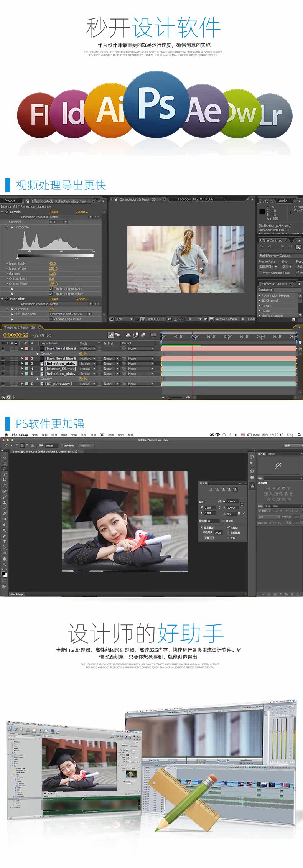
Task: Click the Live Update button in timeline
Action: click(x=111, y=335)
